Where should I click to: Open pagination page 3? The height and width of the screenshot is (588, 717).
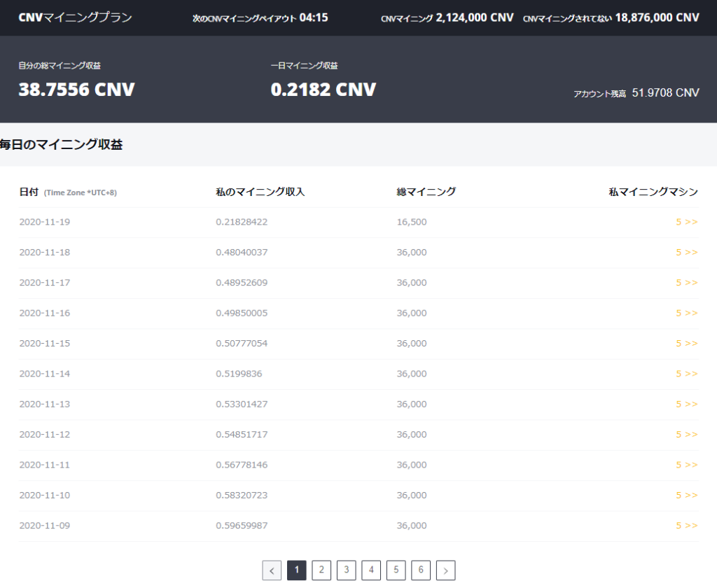(x=346, y=570)
